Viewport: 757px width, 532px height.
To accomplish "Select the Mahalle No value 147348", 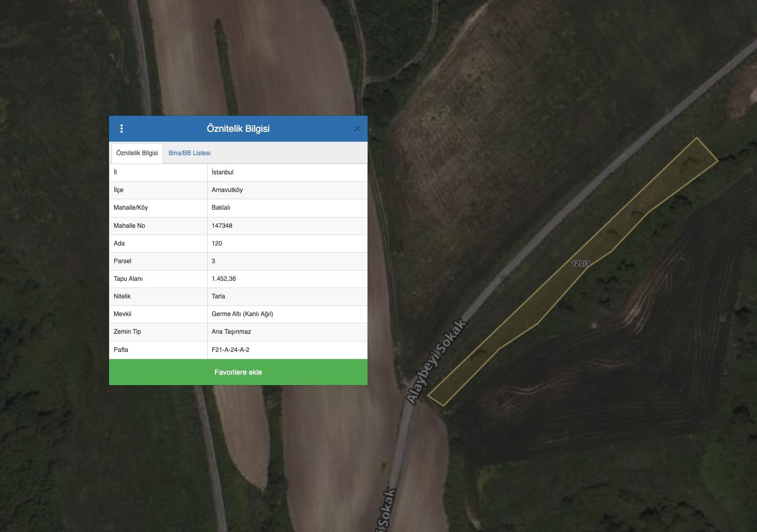I will click(x=222, y=226).
